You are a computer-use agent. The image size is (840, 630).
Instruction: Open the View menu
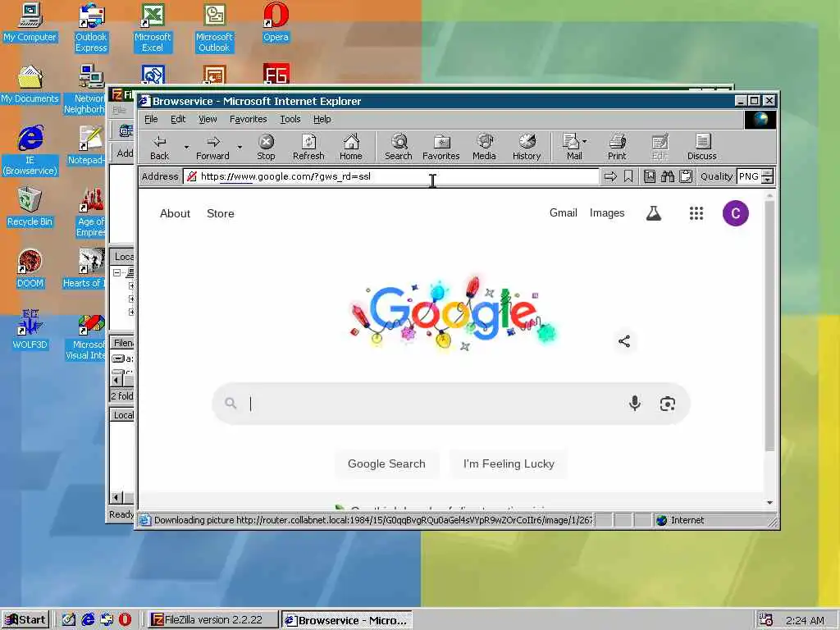click(208, 119)
